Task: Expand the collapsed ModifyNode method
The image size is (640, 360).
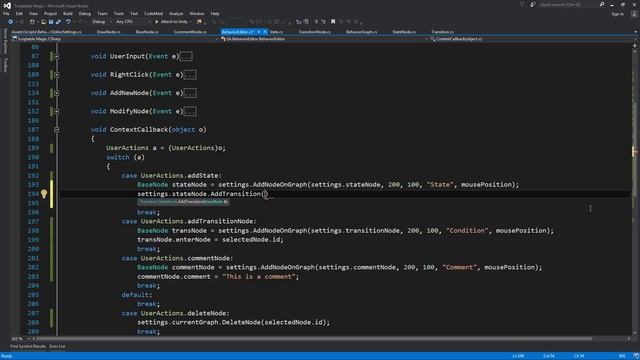Action: click(56, 111)
